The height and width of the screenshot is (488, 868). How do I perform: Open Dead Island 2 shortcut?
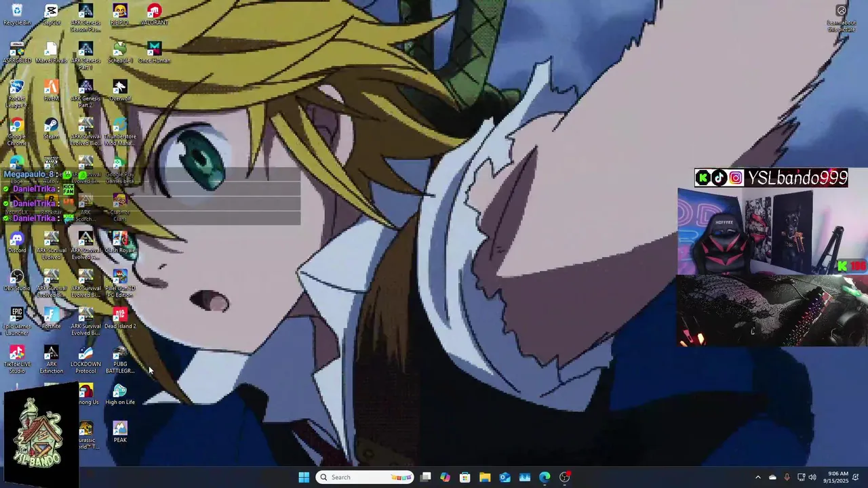[x=120, y=318]
